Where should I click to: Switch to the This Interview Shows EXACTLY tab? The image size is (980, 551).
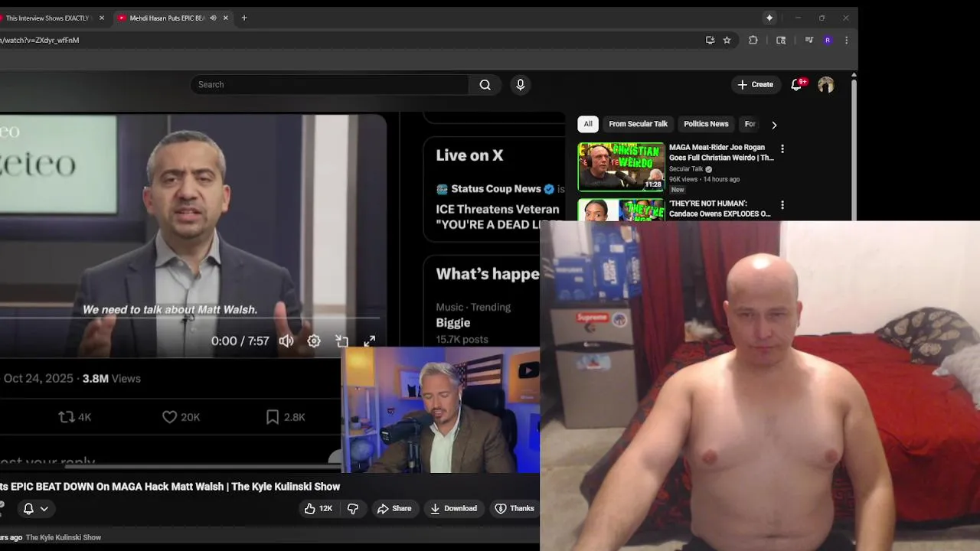pos(46,18)
